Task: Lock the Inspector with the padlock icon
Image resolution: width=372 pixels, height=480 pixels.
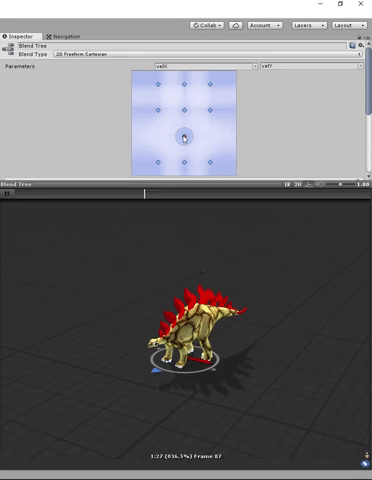Action: [x=359, y=37]
